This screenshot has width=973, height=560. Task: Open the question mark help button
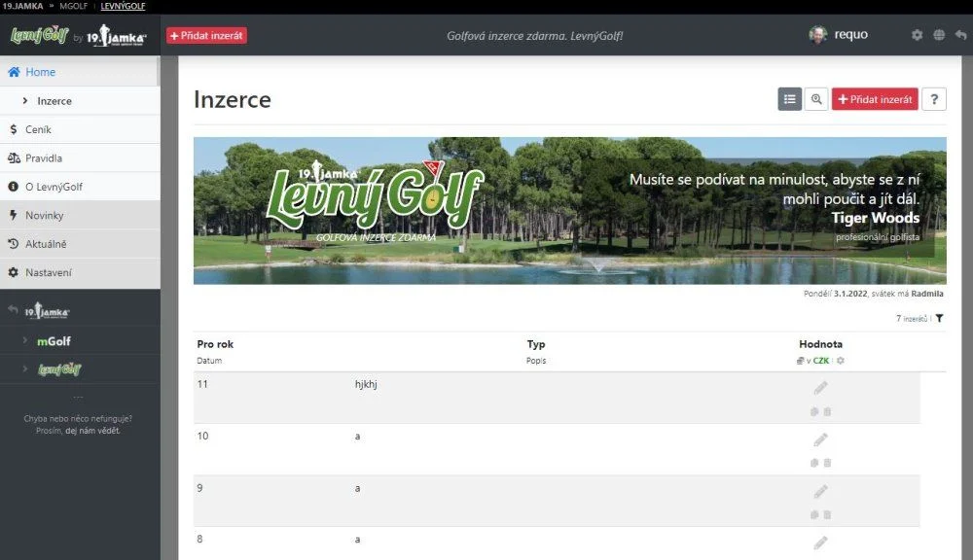click(934, 99)
